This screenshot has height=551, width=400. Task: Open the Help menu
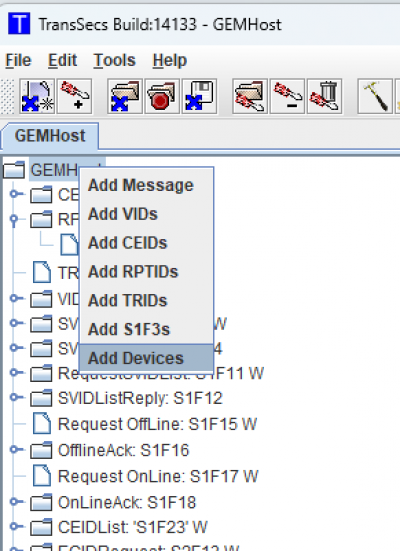point(169,60)
